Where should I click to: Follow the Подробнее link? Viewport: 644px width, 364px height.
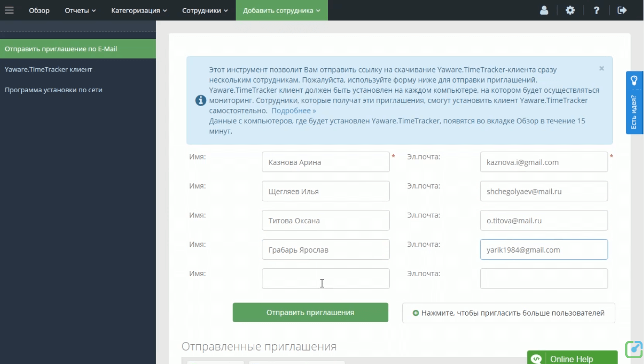coord(294,110)
